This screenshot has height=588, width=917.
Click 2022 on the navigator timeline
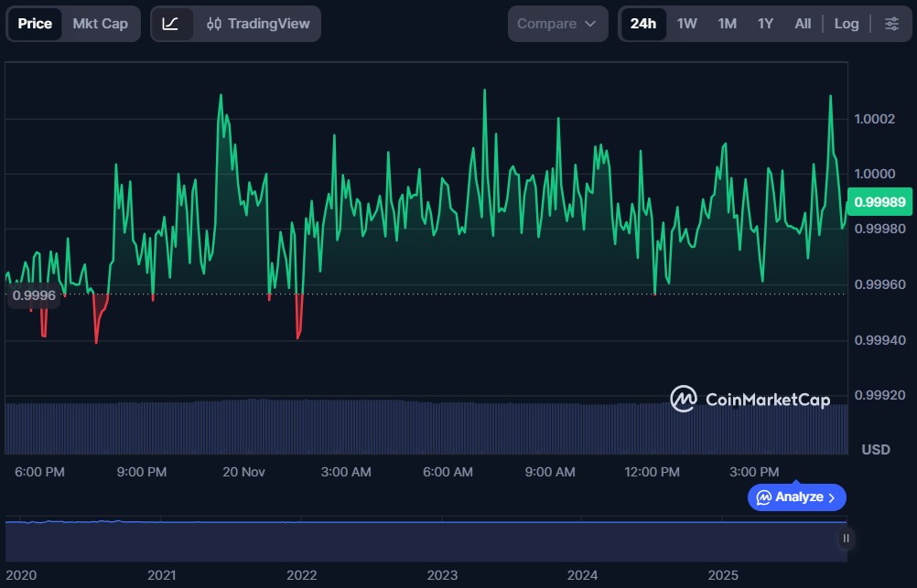(302, 575)
